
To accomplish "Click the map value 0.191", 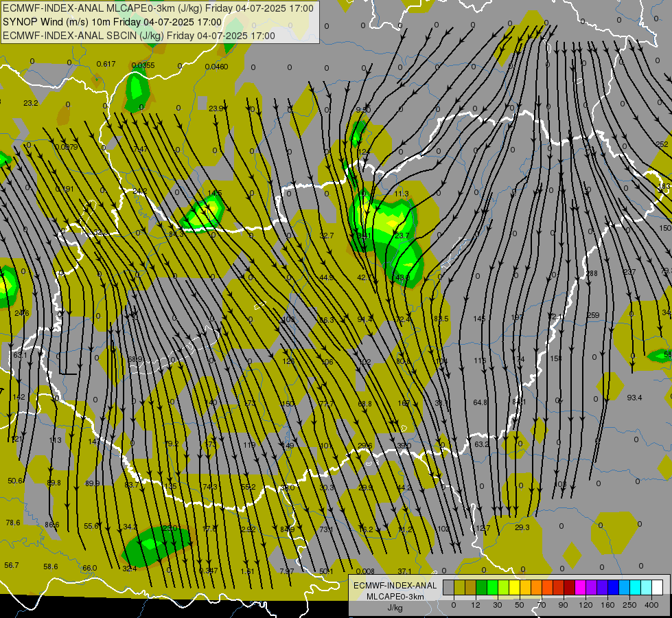I will (x=65, y=189).
